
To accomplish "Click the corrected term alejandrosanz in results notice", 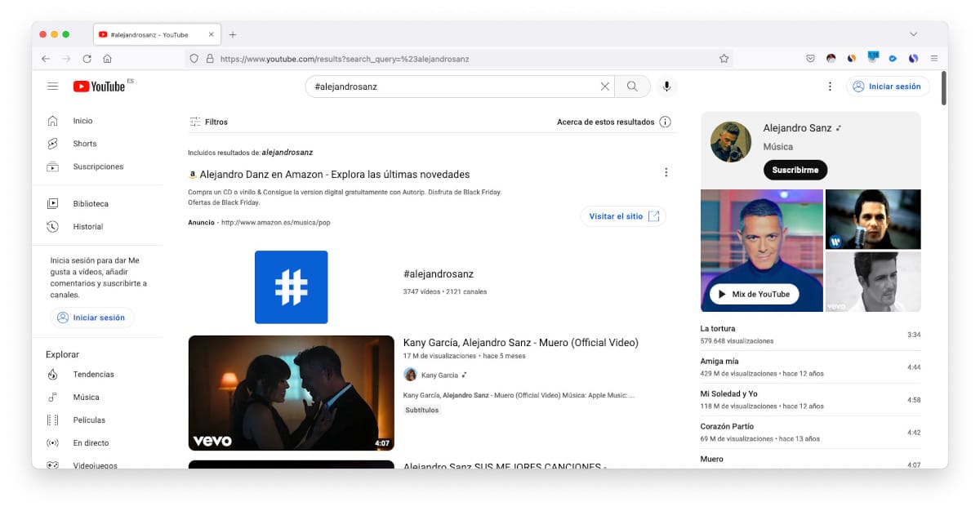I will point(287,153).
